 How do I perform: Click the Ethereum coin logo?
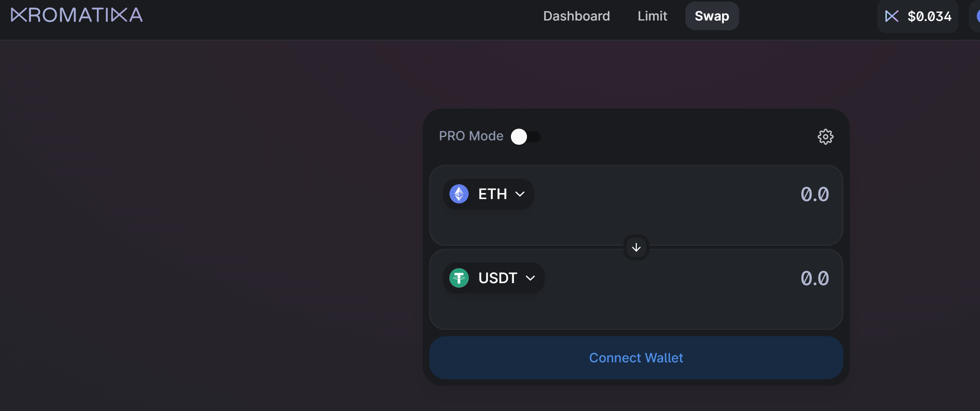click(459, 194)
